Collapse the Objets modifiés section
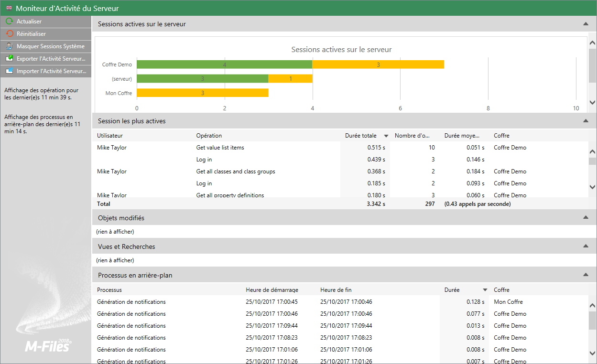 (x=586, y=218)
